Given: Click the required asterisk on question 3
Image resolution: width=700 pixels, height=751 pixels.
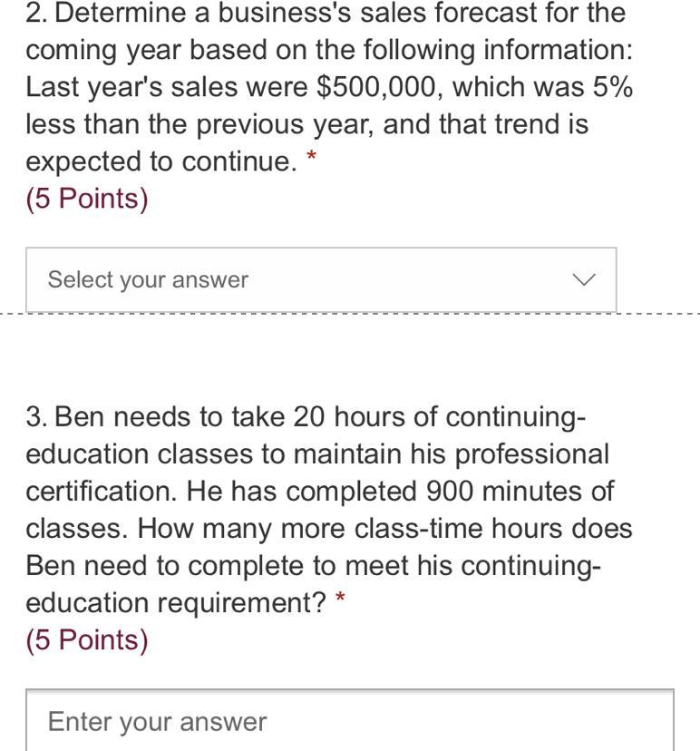Looking at the screenshot, I should click(340, 600).
